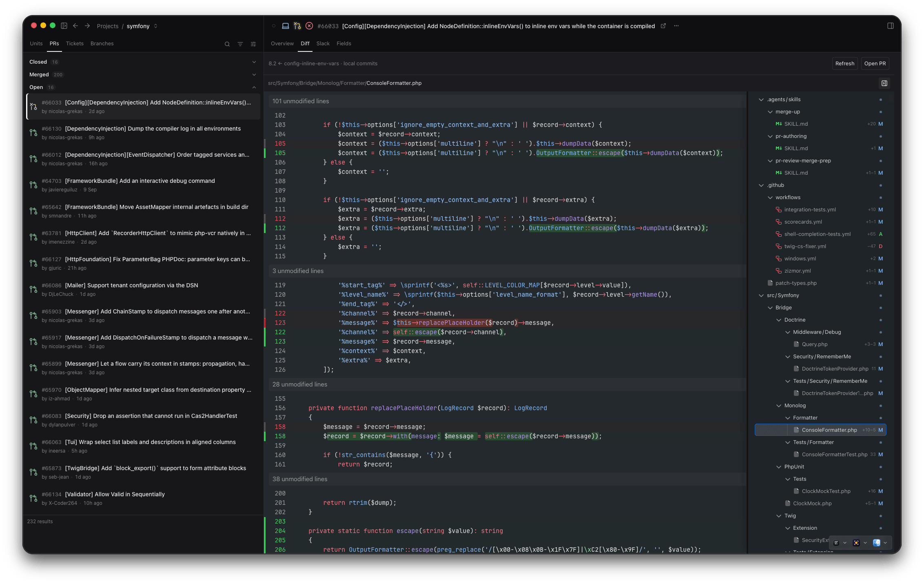Click the black Z app icon in overlay
This screenshot has width=924, height=584.
[836, 543]
